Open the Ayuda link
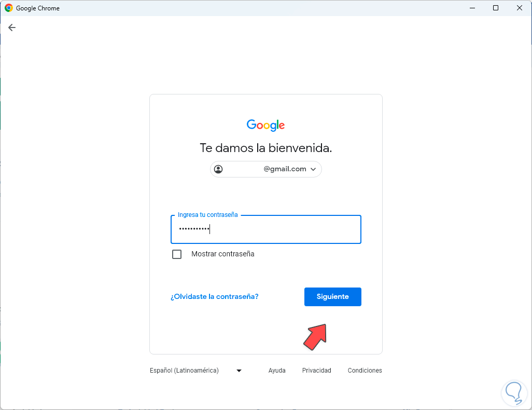The image size is (532, 410). (x=277, y=370)
